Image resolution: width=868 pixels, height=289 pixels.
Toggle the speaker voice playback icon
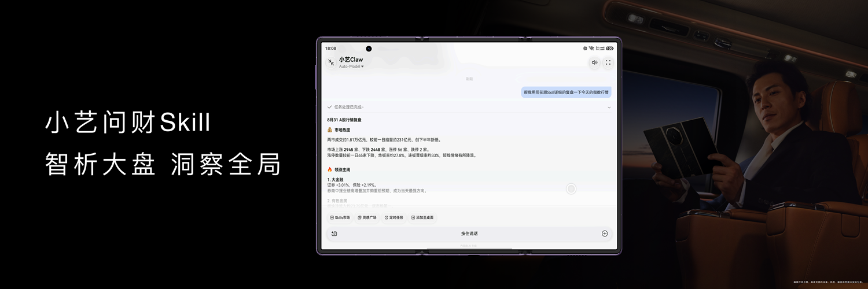point(594,62)
